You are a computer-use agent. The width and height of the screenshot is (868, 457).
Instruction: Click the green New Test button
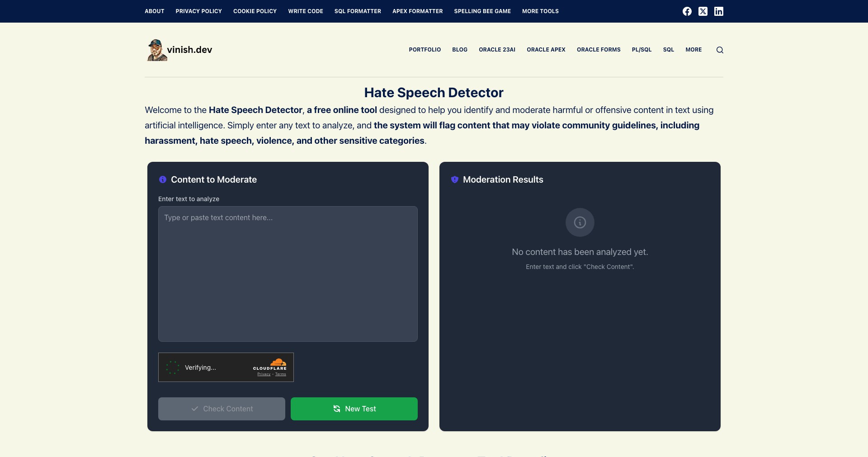pyautogui.click(x=354, y=409)
